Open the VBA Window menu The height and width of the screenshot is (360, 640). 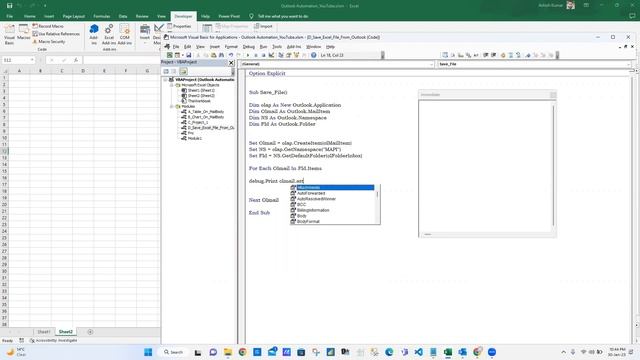click(x=313, y=47)
